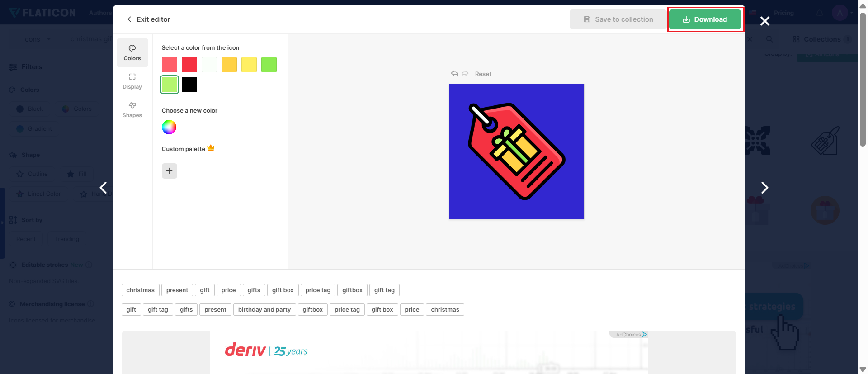
Task: Choose the Black color filter option
Action: coord(30,109)
